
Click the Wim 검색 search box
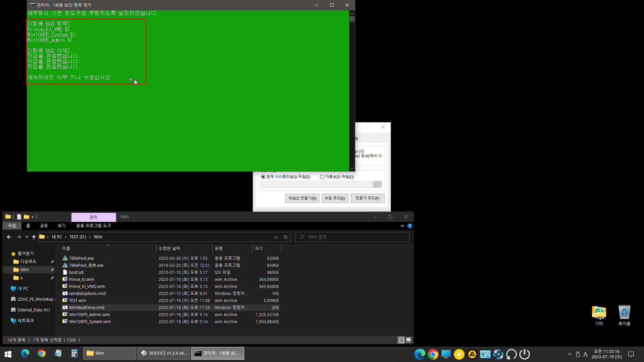(x=352, y=237)
